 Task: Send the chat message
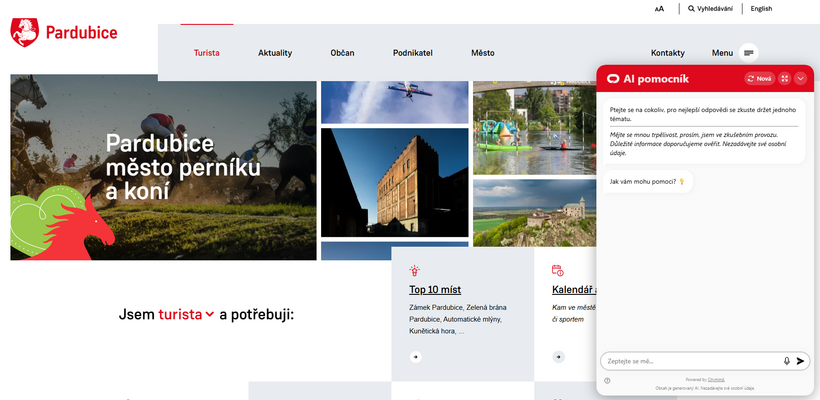pyautogui.click(x=800, y=361)
